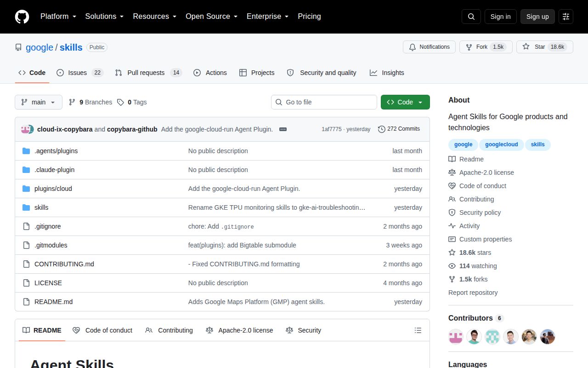Switch to the Issues tab
Screen dimensions: 588x368
pos(80,73)
